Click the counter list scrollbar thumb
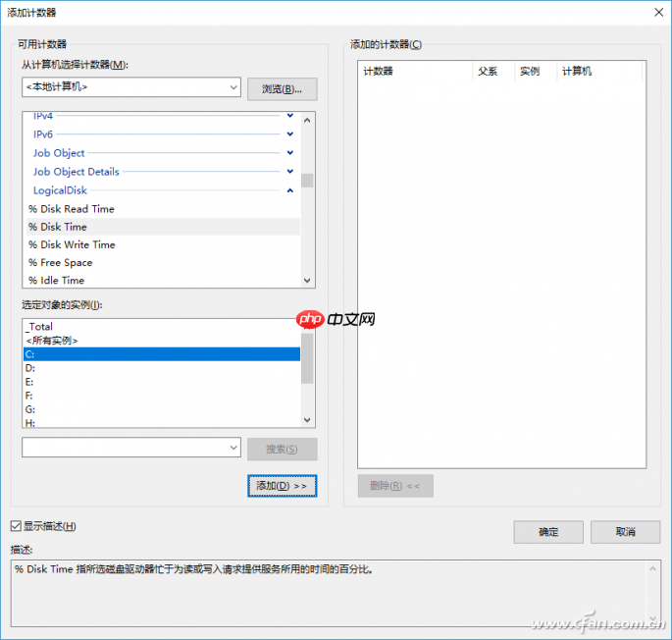Image resolution: width=672 pixels, height=640 pixels. pos(307,181)
